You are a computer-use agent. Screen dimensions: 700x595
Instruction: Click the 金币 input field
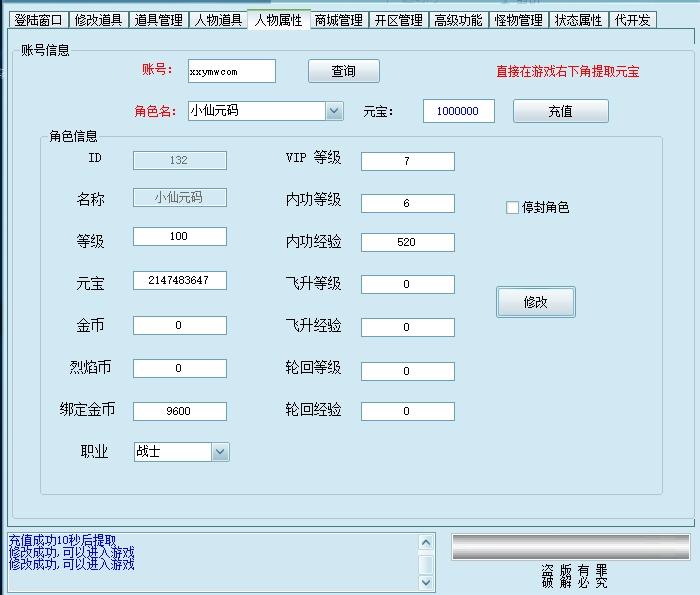coord(180,325)
